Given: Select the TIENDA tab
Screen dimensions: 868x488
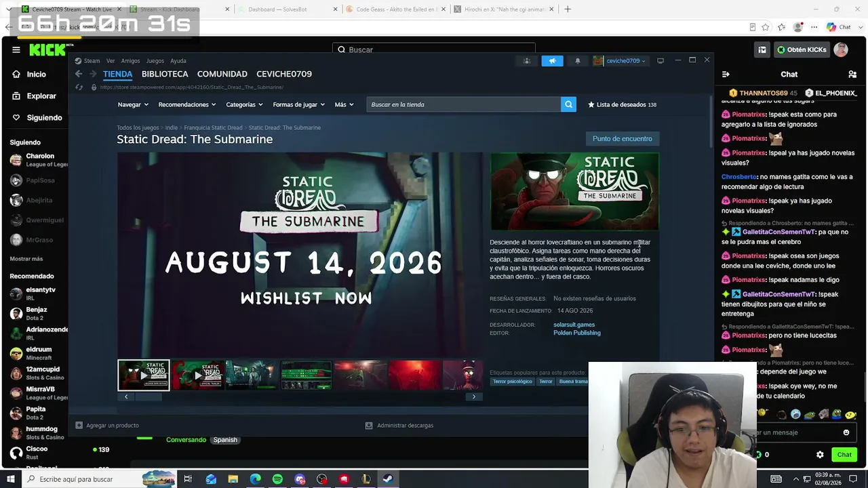Looking at the screenshot, I should 118,74.
